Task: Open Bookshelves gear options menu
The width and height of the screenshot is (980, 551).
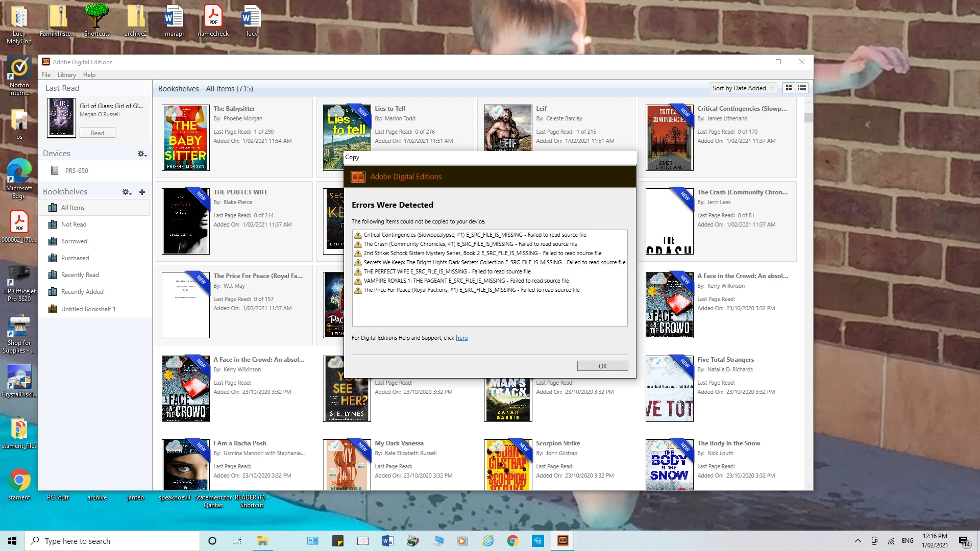Action: [x=127, y=192]
